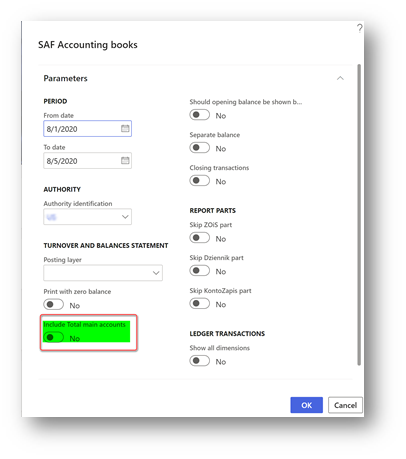
Task: Open the From date calendar picker icon
Action: pyautogui.click(x=125, y=129)
